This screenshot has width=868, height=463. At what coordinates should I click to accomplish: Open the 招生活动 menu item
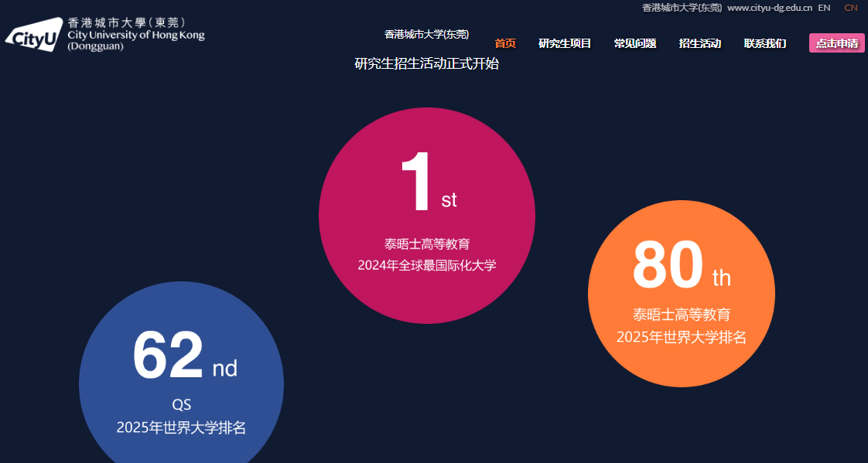click(699, 43)
